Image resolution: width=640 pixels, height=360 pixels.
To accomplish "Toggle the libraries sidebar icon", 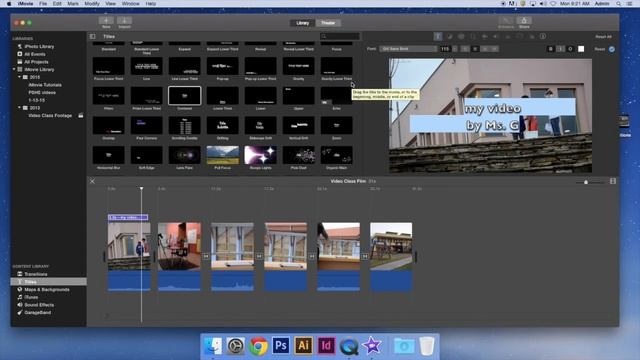I will [93, 36].
